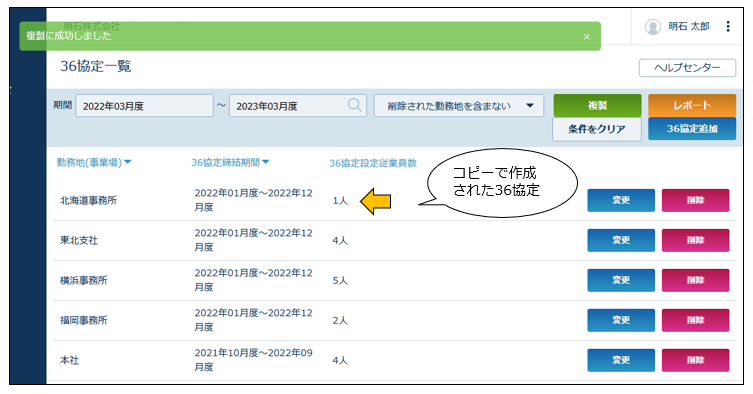Click 変更 for 北海道事務所
The height and width of the screenshot is (394, 753).
point(621,200)
